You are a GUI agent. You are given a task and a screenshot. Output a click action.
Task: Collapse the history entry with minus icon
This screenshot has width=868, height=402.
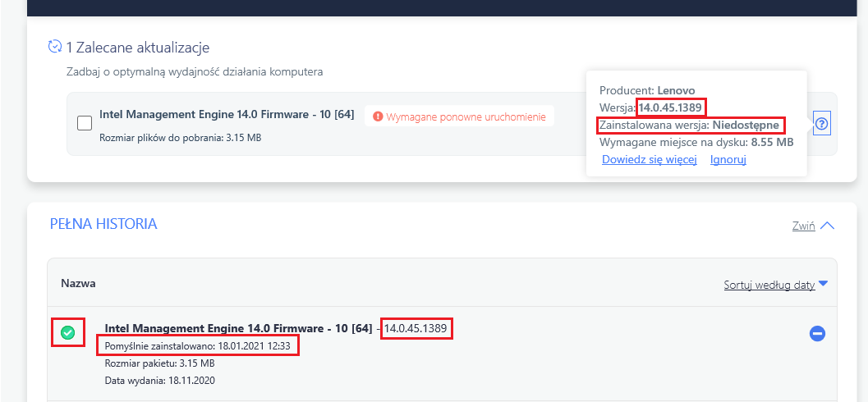818,333
